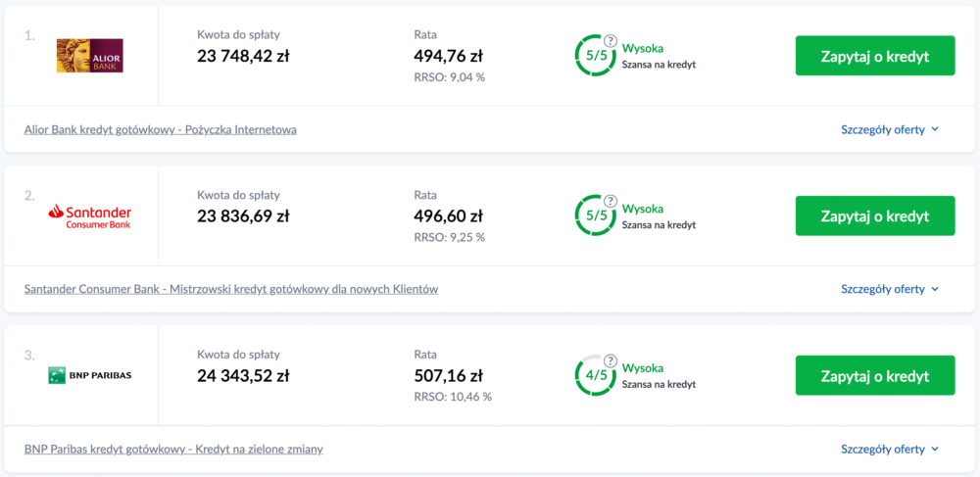980x477 pixels.
Task: Click the Alior Bank logo
Action: [x=89, y=56]
